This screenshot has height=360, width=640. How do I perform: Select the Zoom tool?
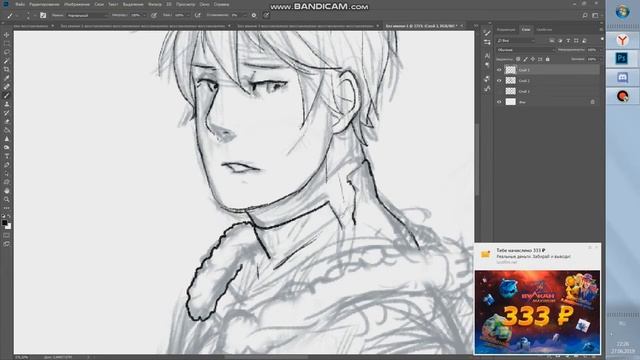point(7,199)
